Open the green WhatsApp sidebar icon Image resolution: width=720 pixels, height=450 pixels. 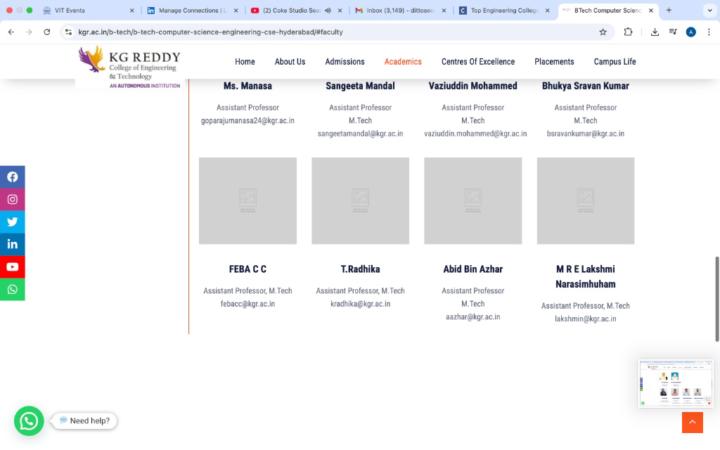pos(12,289)
